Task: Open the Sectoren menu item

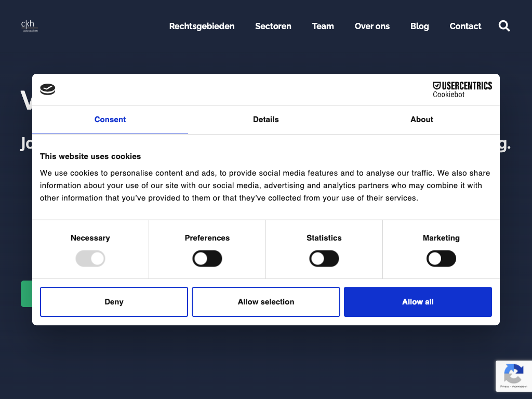Action: (273, 26)
